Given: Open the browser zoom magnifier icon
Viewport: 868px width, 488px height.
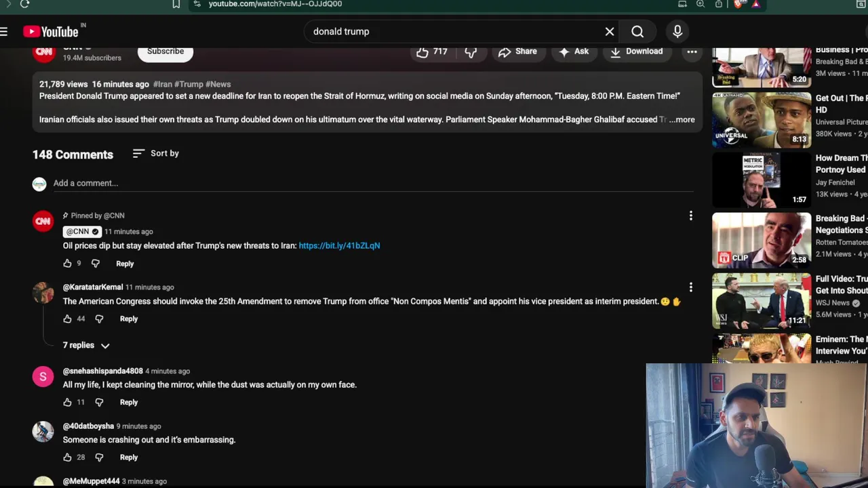Looking at the screenshot, I should [x=701, y=4].
